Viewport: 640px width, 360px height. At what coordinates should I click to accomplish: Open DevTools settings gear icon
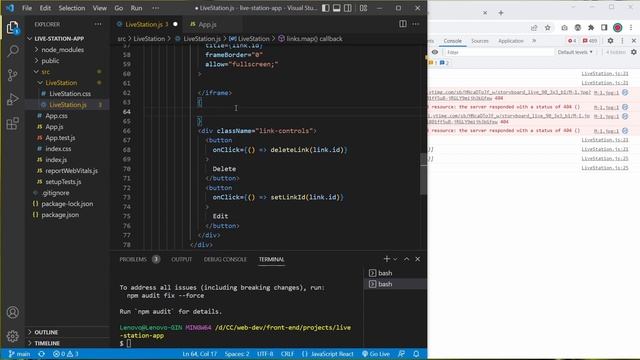(x=610, y=41)
